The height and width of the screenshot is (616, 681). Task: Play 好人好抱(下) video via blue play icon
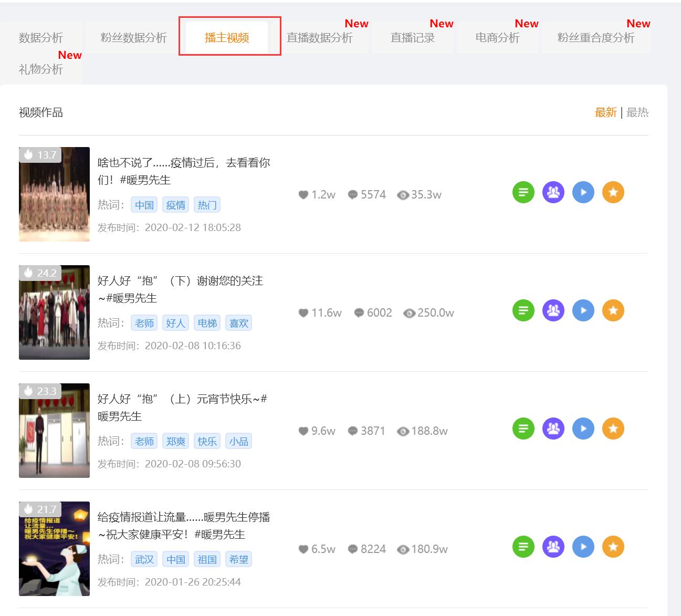click(x=583, y=310)
